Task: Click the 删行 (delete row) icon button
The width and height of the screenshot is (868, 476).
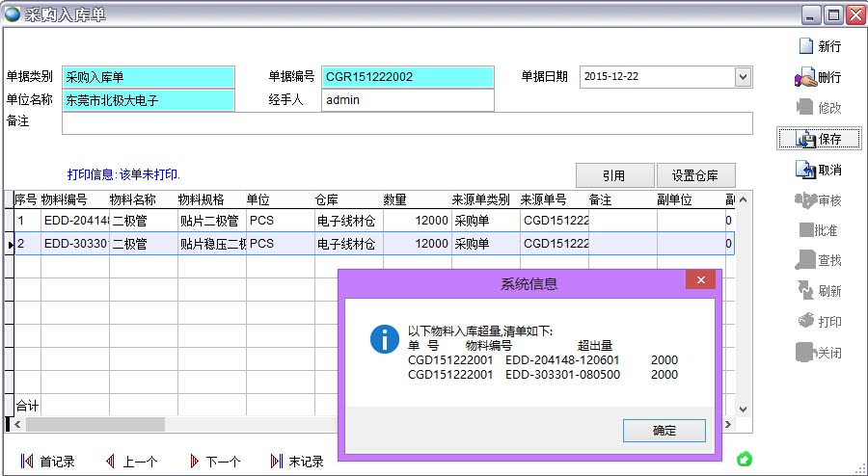Action: [x=818, y=77]
